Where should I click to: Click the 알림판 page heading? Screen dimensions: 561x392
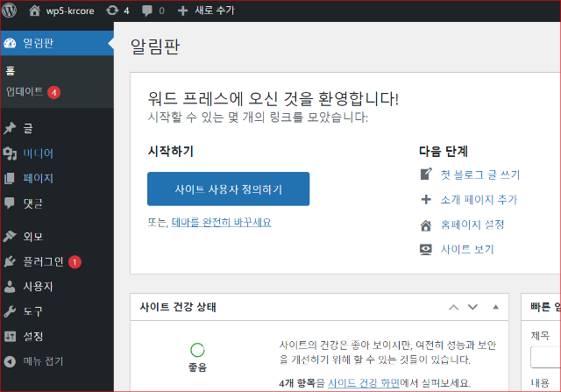point(155,46)
